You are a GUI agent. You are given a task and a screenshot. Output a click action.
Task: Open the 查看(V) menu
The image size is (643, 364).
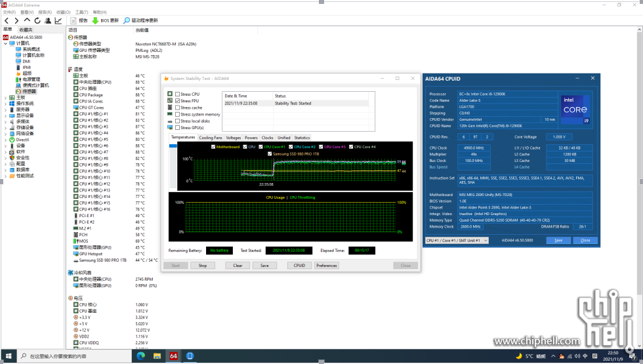tap(27, 12)
